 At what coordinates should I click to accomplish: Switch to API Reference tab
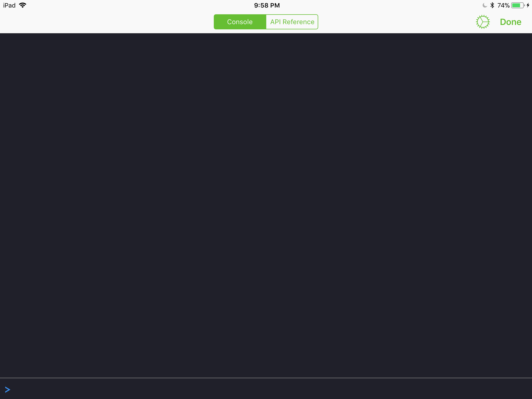click(292, 22)
